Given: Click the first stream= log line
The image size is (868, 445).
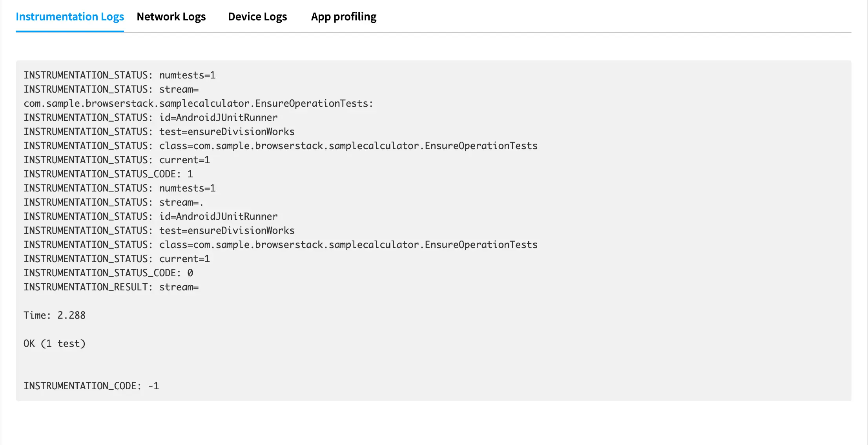Looking at the screenshot, I should pyautogui.click(x=111, y=89).
